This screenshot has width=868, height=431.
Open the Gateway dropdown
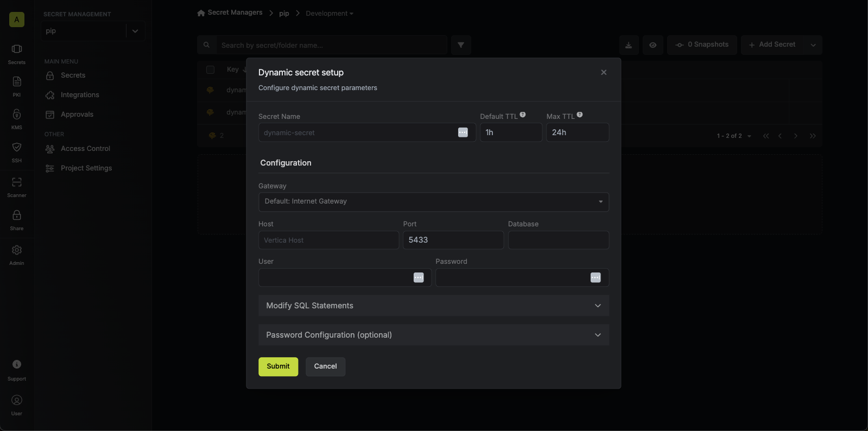coord(434,201)
